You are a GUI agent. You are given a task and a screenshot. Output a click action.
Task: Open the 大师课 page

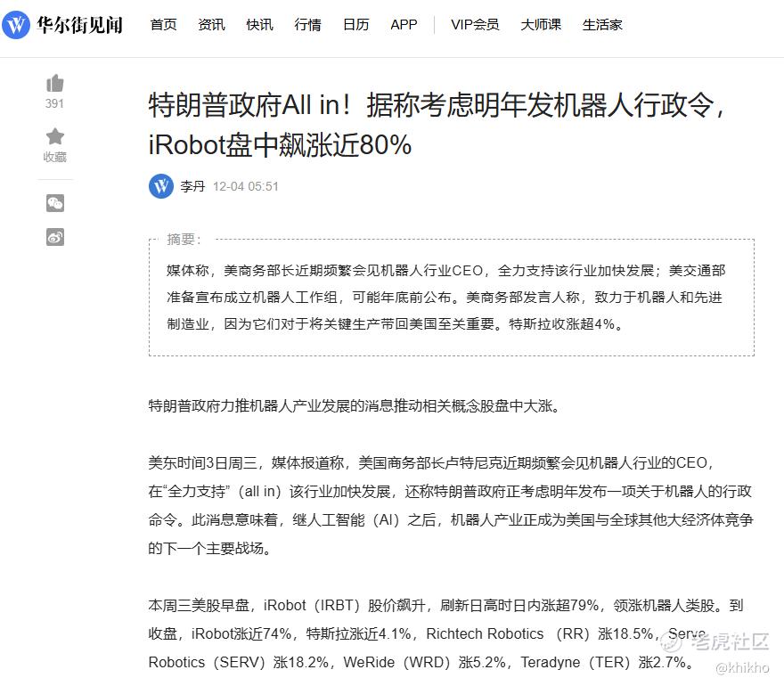click(541, 25)
